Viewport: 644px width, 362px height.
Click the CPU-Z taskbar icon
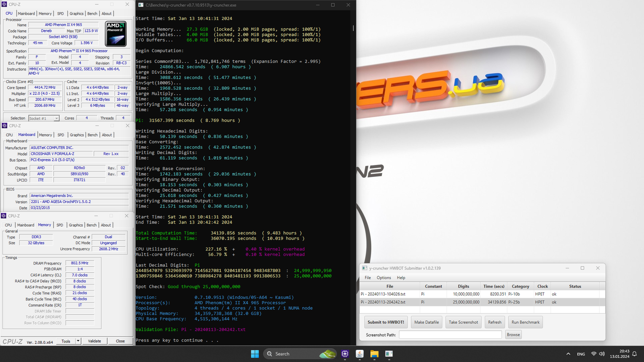(345, 354)
